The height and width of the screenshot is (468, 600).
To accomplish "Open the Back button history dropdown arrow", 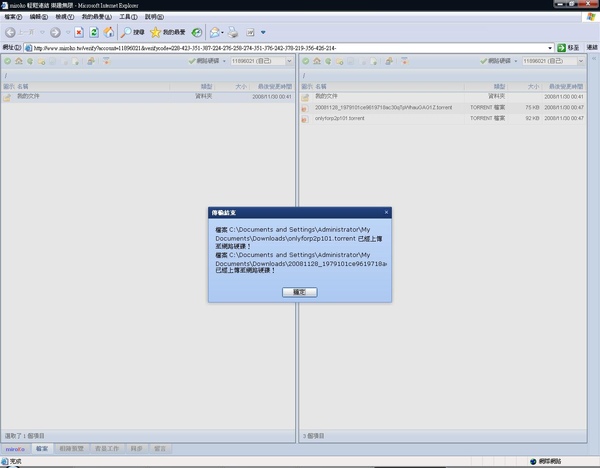I will 42,33.
